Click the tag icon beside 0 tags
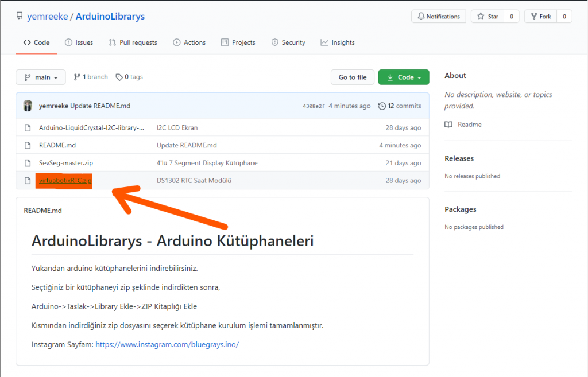588x377 pixels. [x=119, y=77]
